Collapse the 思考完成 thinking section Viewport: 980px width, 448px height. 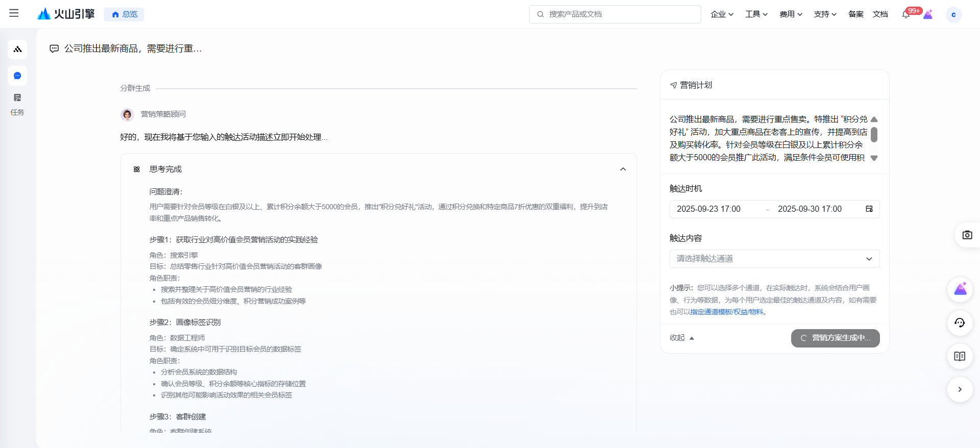pos(623,169)
